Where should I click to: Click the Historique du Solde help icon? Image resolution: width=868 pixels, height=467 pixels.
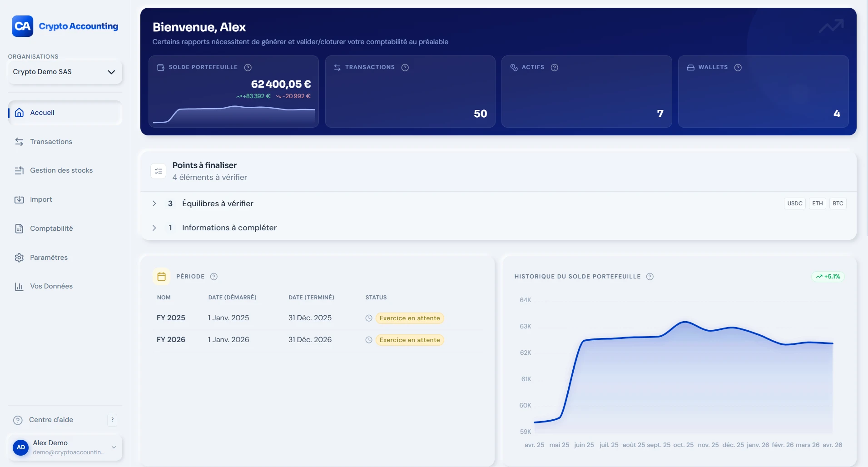(x=650, y=276)
